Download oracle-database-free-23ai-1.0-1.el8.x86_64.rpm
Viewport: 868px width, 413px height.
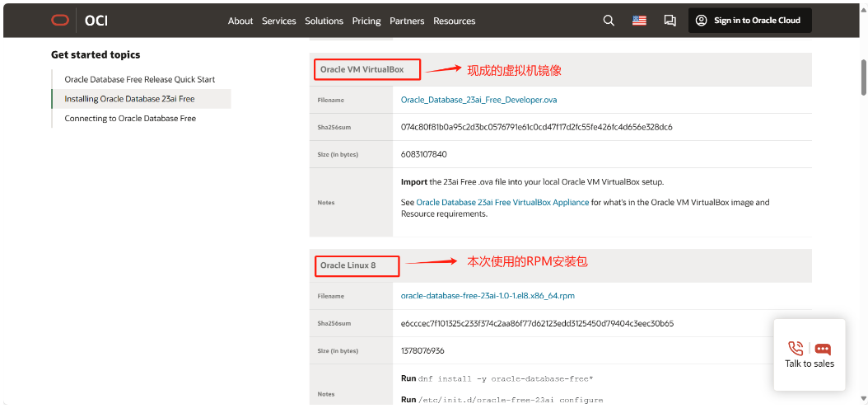coord(488,296)
